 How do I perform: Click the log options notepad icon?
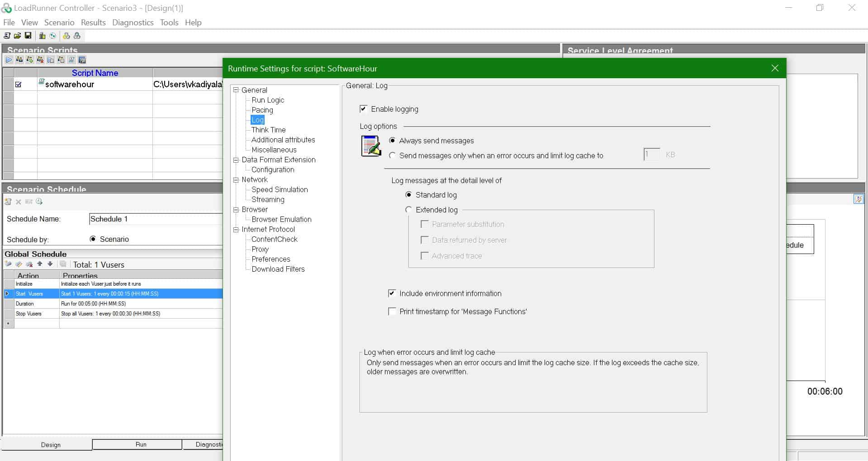click(x=371, y=146)
